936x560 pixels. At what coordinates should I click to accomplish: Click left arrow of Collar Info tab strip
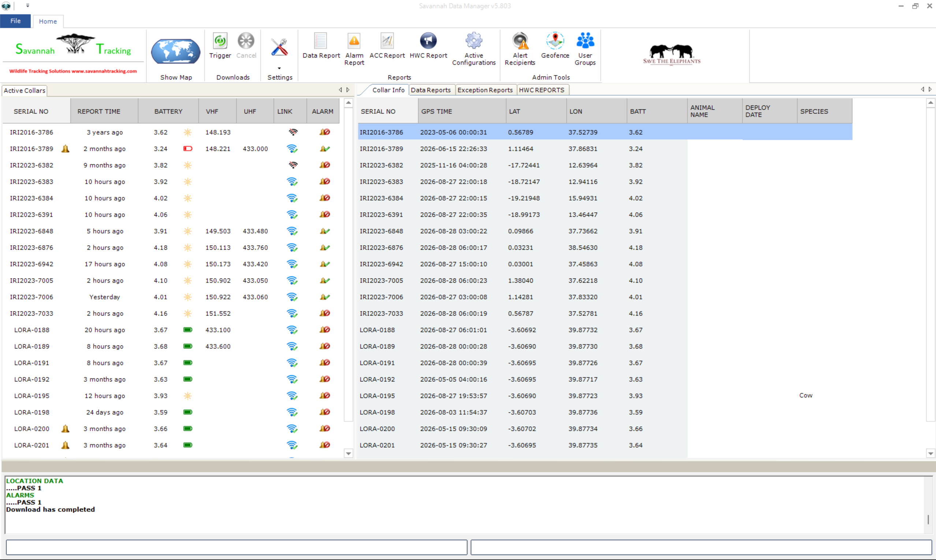coord(922,89)
